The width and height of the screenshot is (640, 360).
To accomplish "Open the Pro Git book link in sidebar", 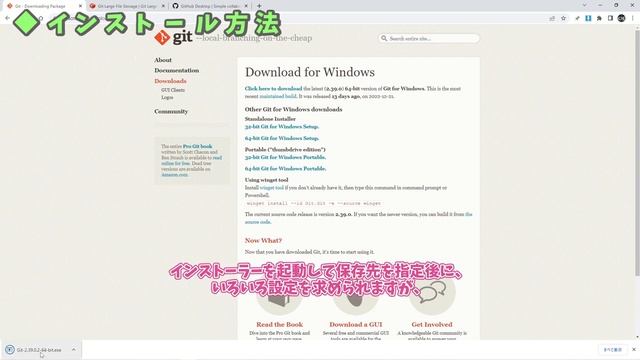I will point(198,146).
